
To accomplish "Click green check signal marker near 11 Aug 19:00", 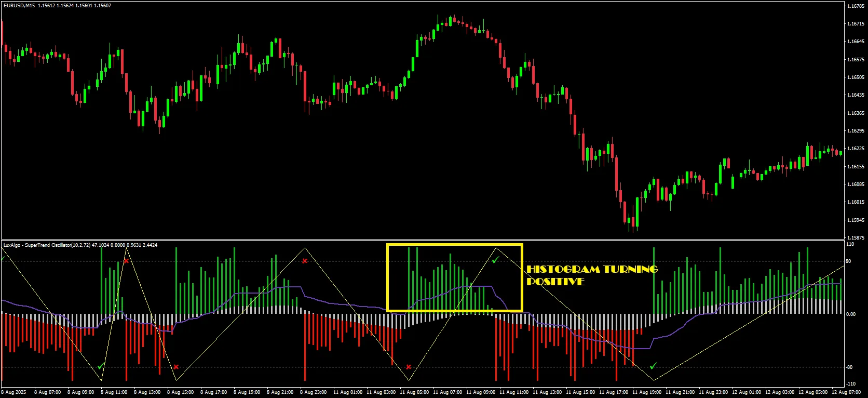I will point(653,366).
